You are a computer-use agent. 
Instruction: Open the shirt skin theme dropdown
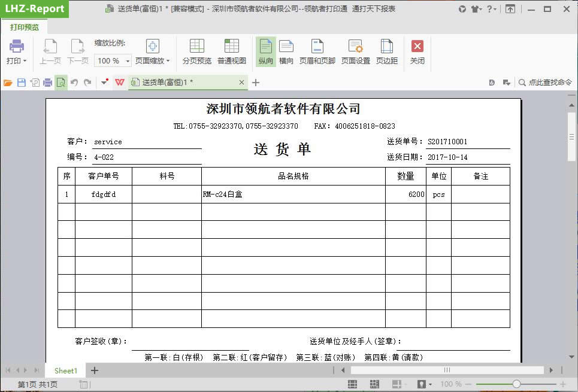(x=476, y=9)
